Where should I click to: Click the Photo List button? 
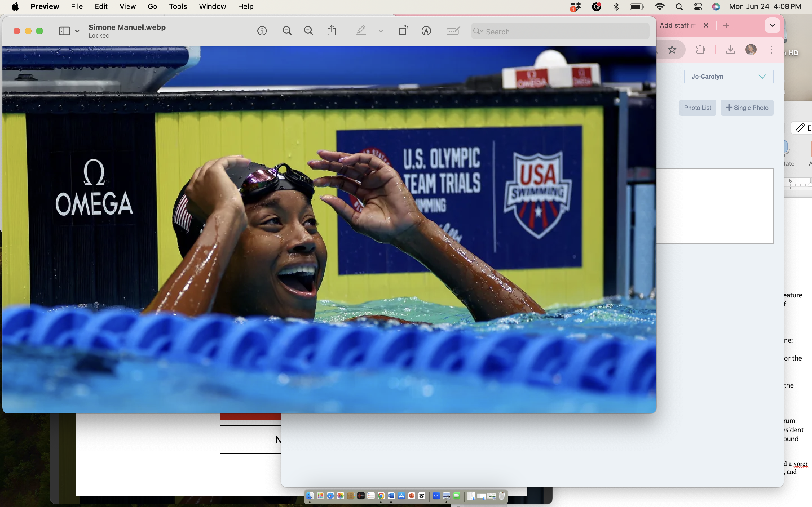pos(697,108)
